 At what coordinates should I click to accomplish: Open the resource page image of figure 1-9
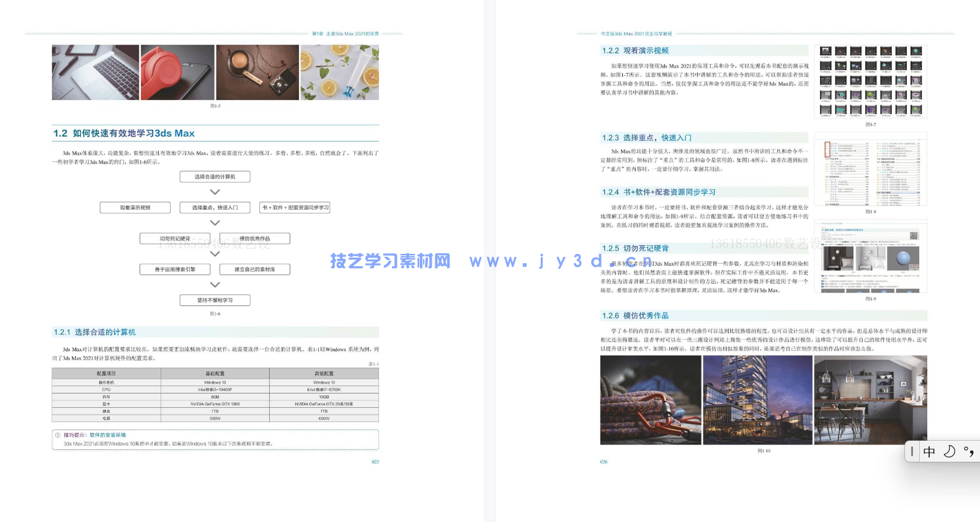(x=871, y=256)
